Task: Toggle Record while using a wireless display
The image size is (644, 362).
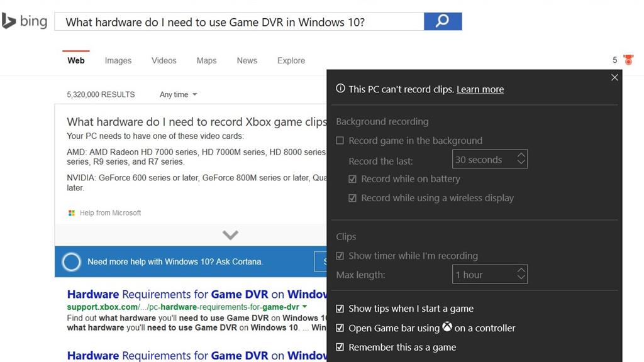Action: click(352, 198)
